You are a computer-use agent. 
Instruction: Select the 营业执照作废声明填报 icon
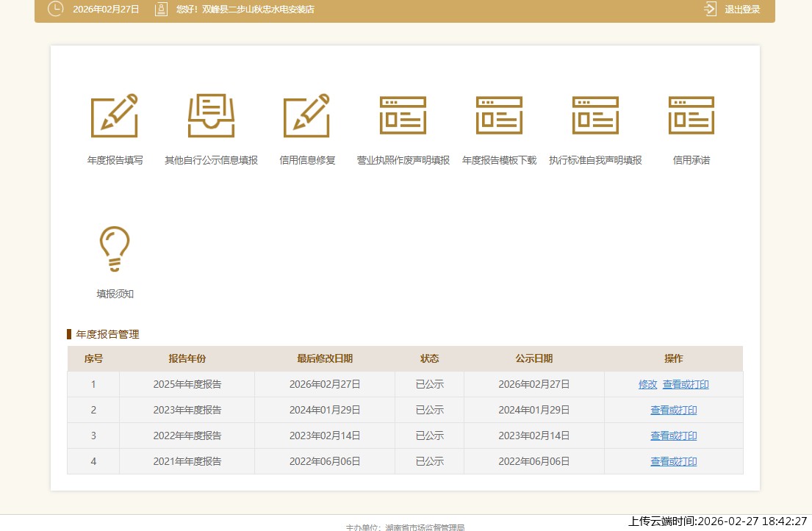403,115
